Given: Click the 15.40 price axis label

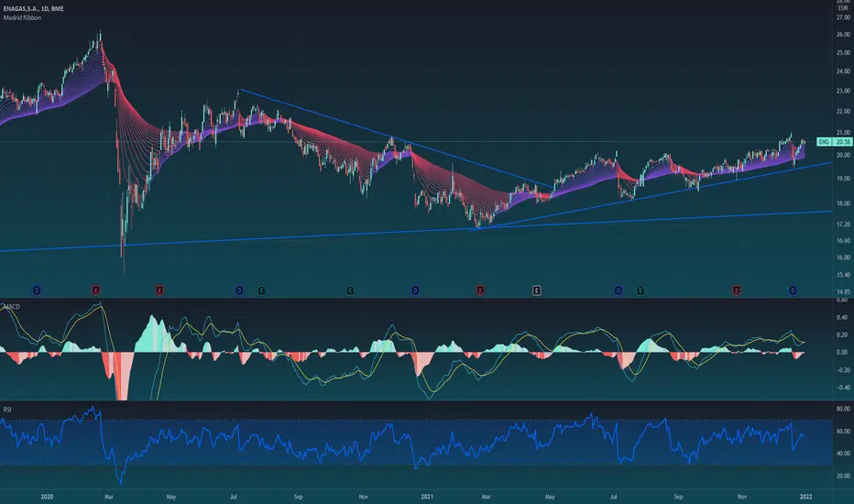Looking at the screenshot, I should coord(843,275).
